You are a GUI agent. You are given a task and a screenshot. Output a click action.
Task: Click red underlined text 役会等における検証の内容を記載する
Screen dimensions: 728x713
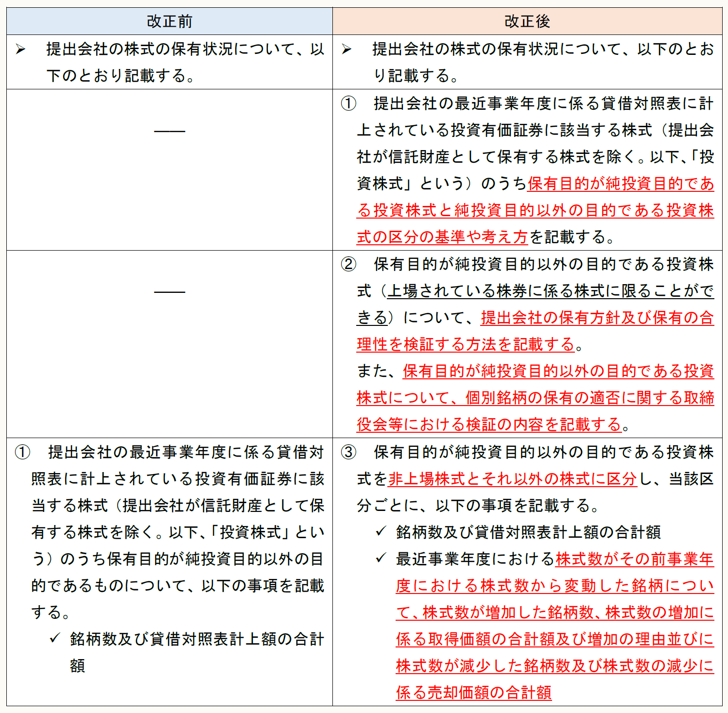[x=489, y=424]
